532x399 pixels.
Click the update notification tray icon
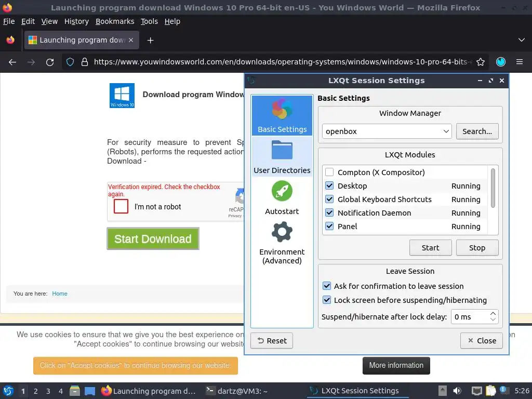(503, 390)
